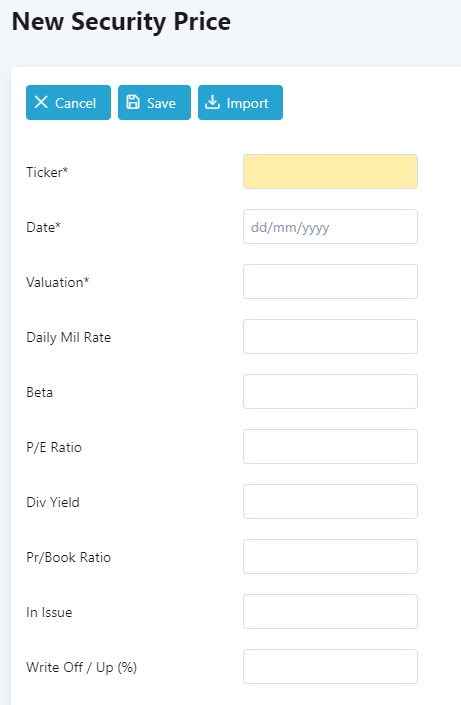Open the Import option
The height and width of the screenshot is (705, 461).
tap(240, 103)
